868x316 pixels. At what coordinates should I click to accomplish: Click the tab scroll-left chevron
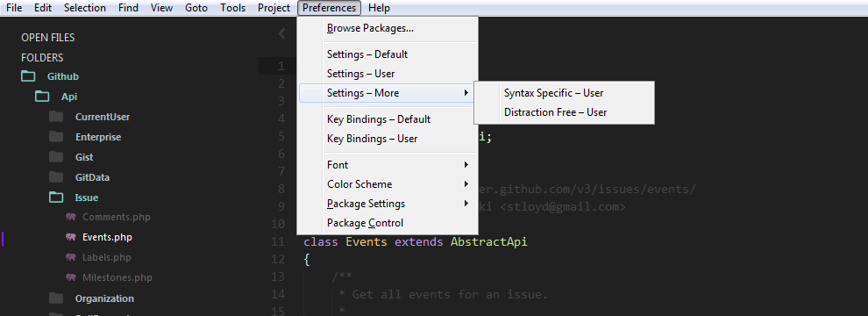(x=281, y=34)
